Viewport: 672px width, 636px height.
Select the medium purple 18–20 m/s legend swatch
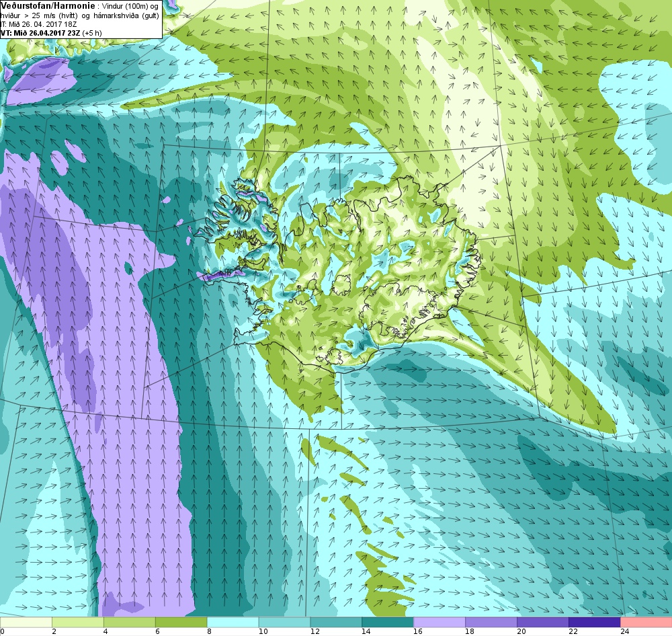click(x=491, y=622)
